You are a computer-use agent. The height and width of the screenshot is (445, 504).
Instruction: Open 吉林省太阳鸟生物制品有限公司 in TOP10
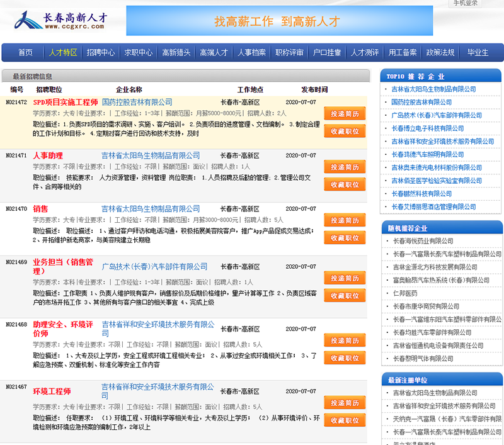[433, 89]
